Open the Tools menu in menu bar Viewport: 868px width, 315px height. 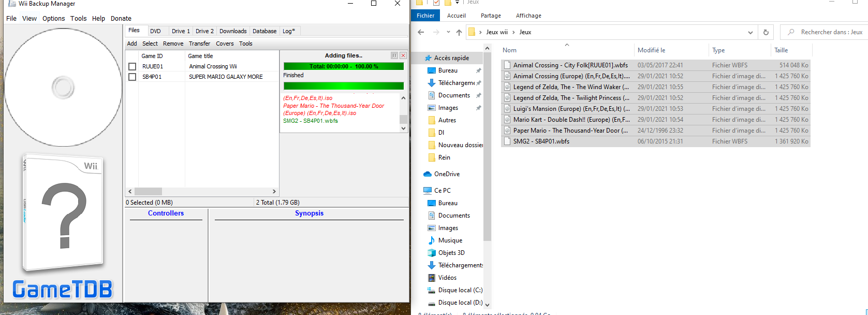79,18
